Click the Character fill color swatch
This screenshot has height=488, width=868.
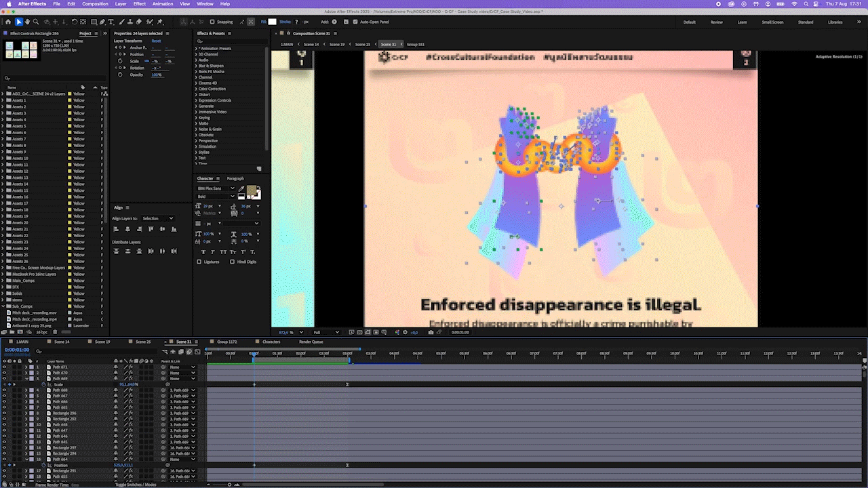[251, 191]
